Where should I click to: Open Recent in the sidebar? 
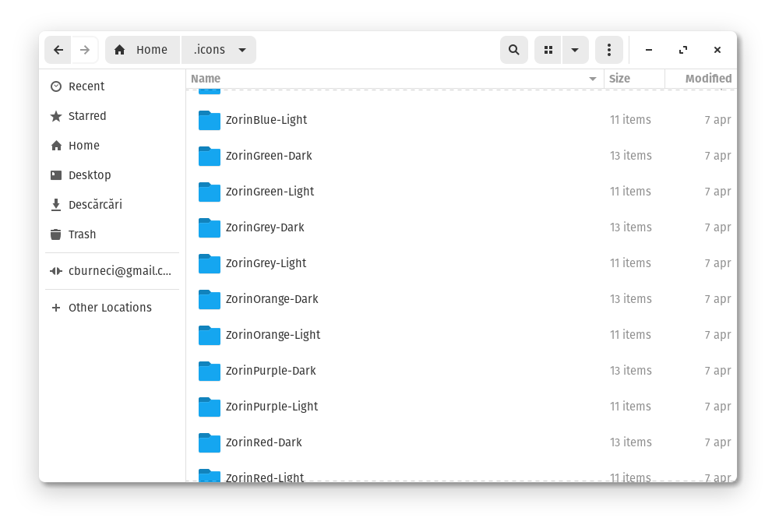pyautogui.click(x=112, y=86)
